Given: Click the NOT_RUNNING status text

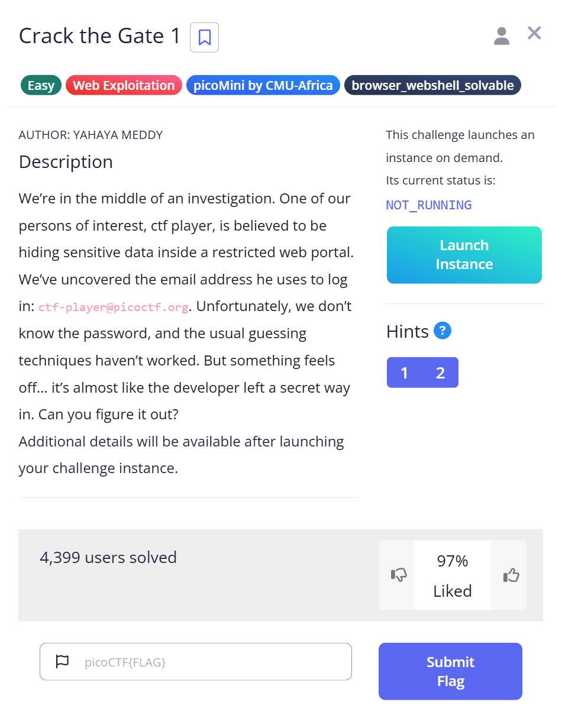Looking at the screenshot, I should 429,205.
